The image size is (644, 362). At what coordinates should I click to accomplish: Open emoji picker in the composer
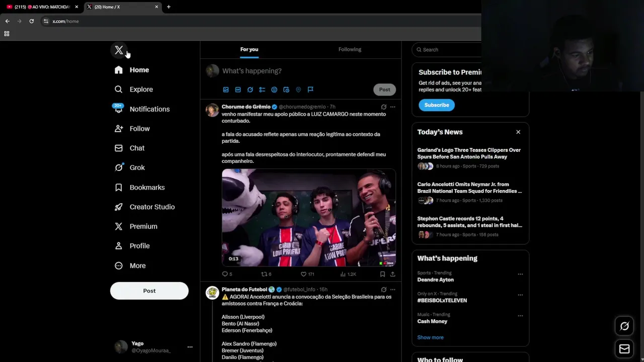coord(274,89)
